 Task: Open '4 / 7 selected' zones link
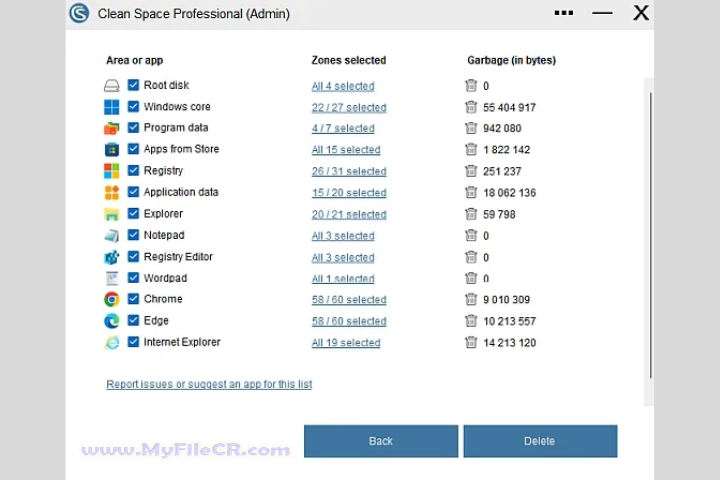[x=343, y=128]
